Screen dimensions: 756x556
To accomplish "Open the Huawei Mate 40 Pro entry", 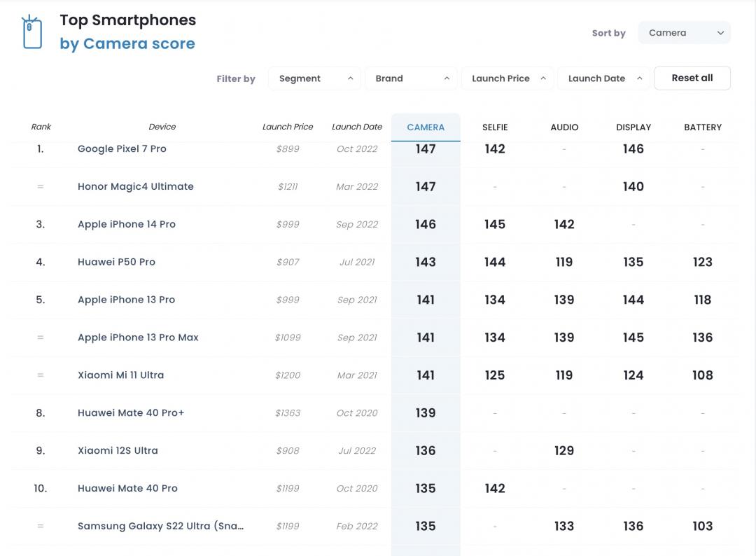I will [127, 489].
